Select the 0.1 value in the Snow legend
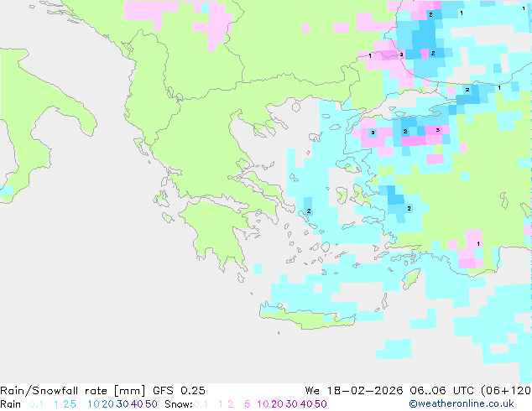The height and width of the screenshot is (411, 532). pos(201,404)
